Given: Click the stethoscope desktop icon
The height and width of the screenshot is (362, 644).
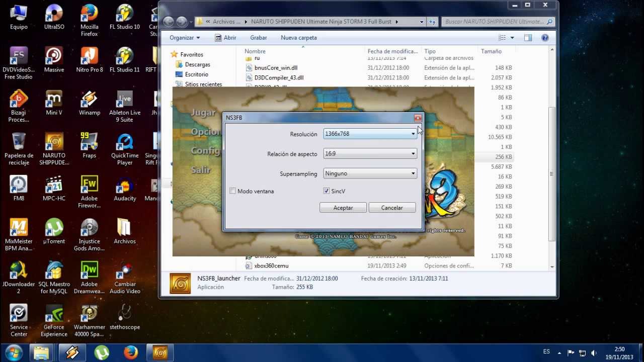Looking at the screenshot, I should click(x=125, y=317).
